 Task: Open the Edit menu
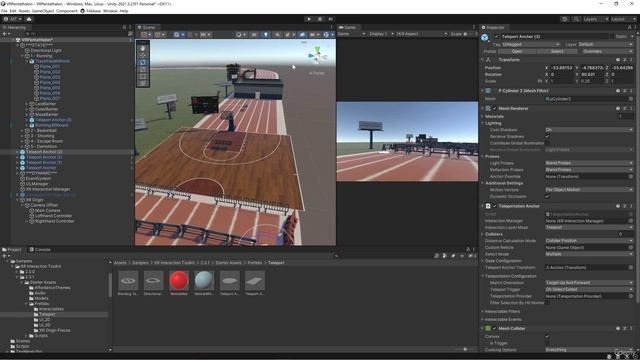coord(13,11)
